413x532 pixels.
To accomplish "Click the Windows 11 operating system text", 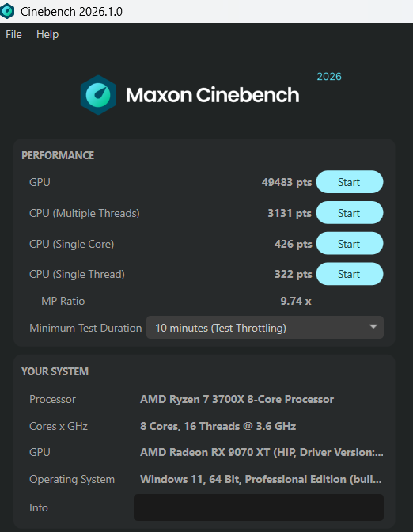I will (x=261, y=479).
